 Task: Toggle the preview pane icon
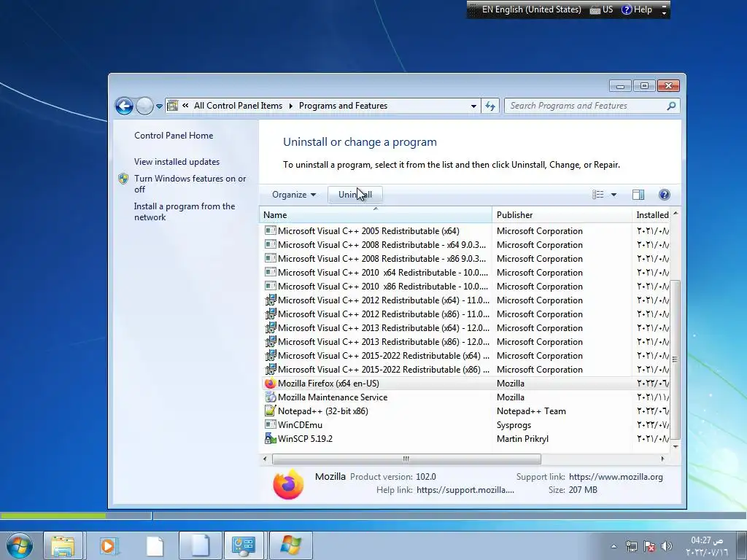[638, 194]
